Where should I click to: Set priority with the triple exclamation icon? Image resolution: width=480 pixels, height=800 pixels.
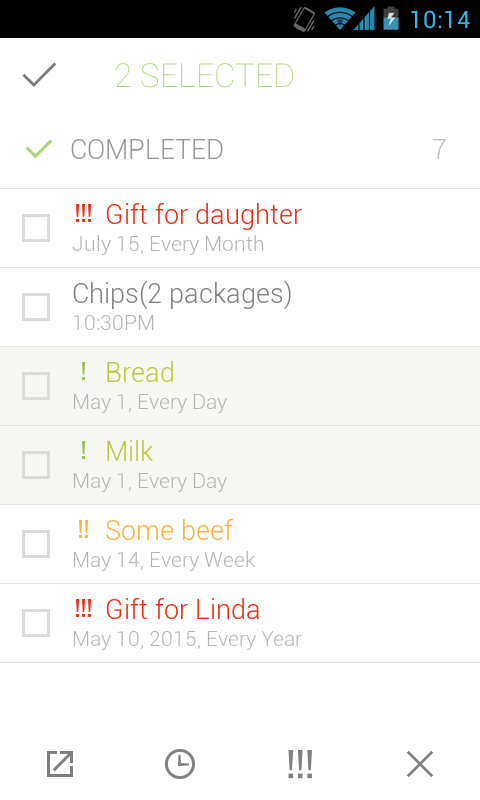pos(300,764)
